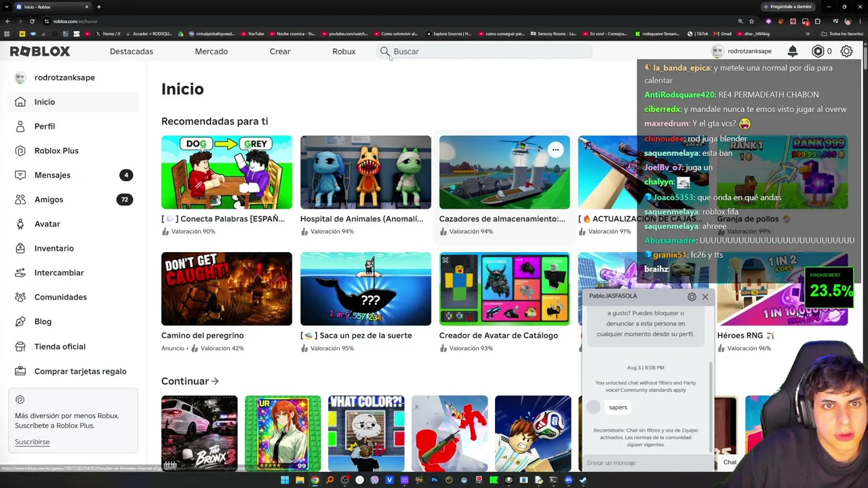This screenshot has width=868, height=488.
Task: Open the Robux balance hexagon icon
Action: [x=818, y=51]
